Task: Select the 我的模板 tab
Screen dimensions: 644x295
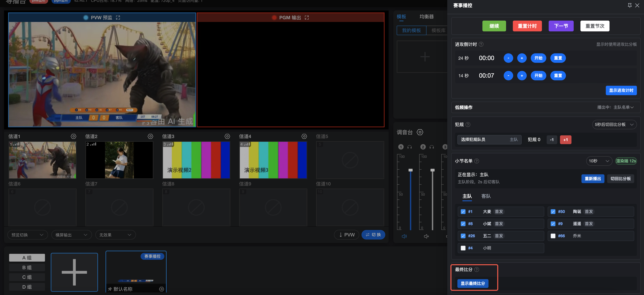Action: 411,30
